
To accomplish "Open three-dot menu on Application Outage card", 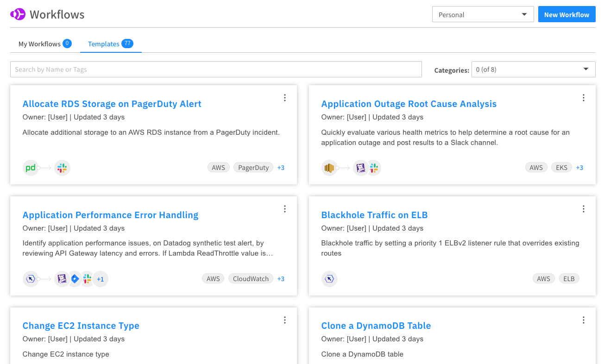I will (584, 98).
